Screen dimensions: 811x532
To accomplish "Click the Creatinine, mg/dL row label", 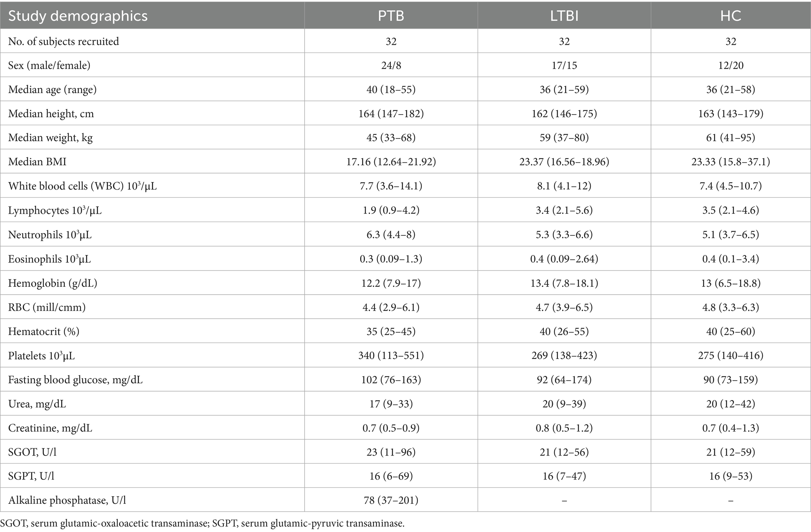I will pos(50,428).
